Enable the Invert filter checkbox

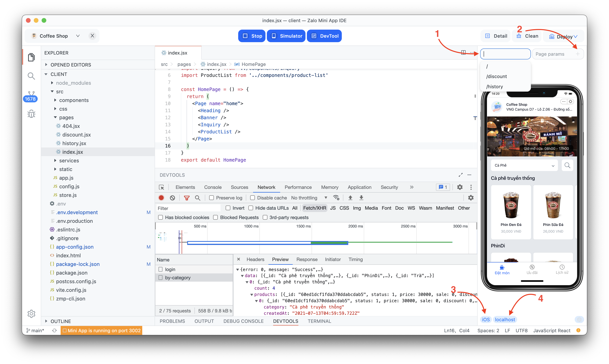pos(228,208)
